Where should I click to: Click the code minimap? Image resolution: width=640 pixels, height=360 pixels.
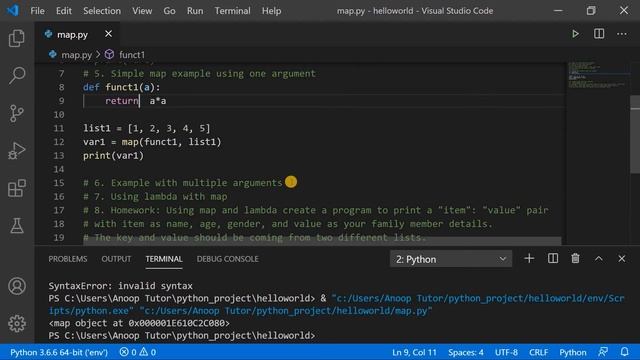[597, 76]
